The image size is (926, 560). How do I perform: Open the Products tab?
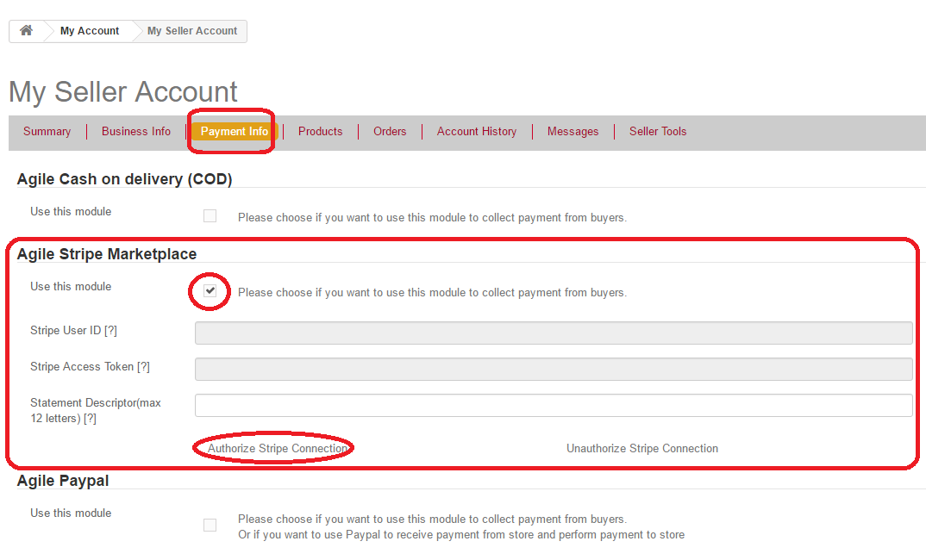click(320, 132)
